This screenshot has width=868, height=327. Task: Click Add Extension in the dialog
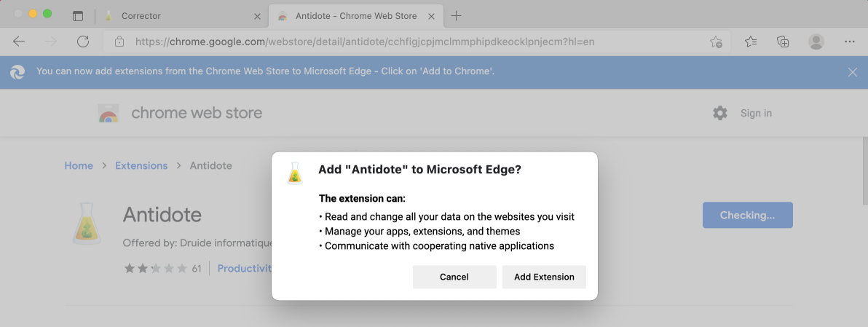[544, 277]
